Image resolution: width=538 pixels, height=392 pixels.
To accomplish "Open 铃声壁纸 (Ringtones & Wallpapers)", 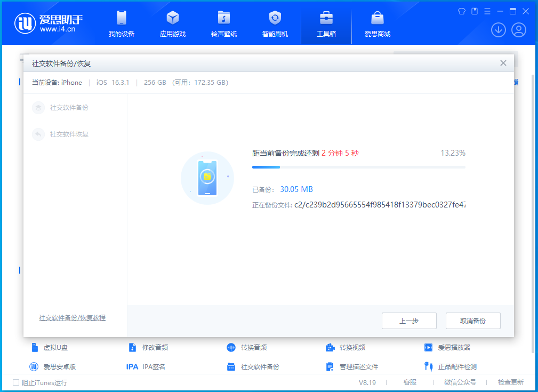I will click(x=223, y=24).
